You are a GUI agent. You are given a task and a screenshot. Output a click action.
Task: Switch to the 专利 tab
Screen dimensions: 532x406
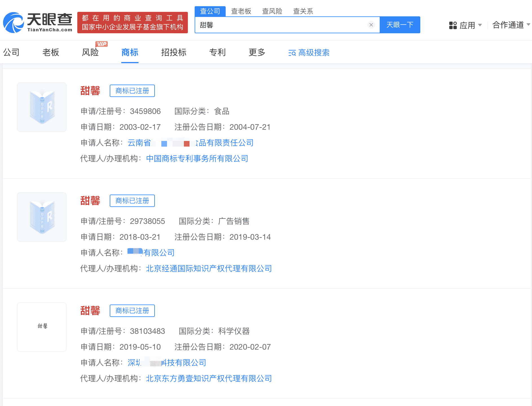pos(217,53)
